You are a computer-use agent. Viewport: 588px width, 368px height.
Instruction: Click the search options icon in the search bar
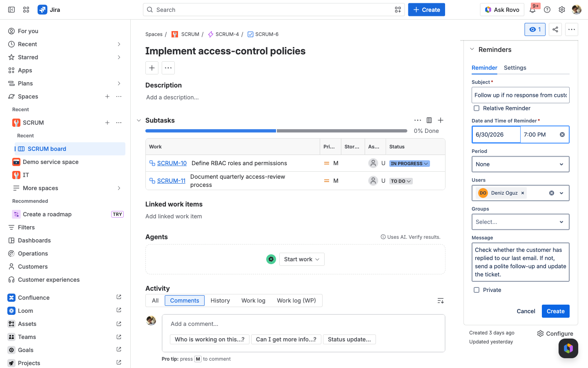pos(398,10)
